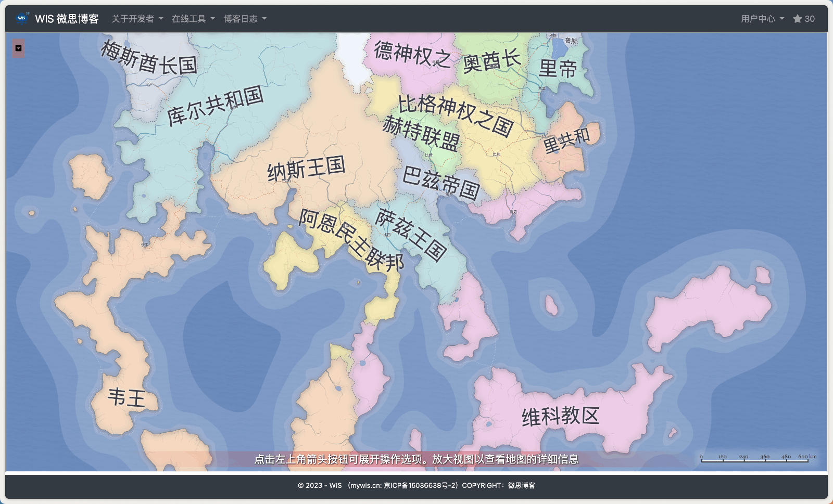Select the 巴兹帝国 label on map
833x504 pixels.
coord(441,183)
